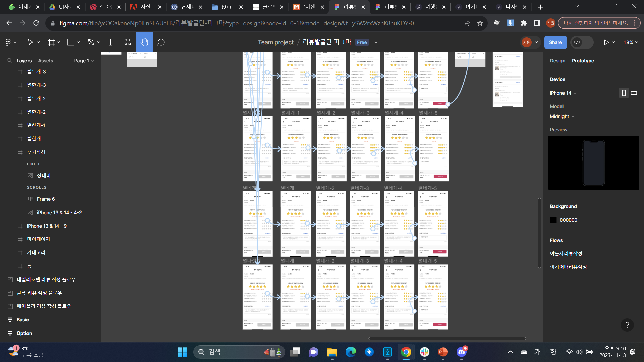
Task: Select portrait device orientation
Action: (624, 93)
